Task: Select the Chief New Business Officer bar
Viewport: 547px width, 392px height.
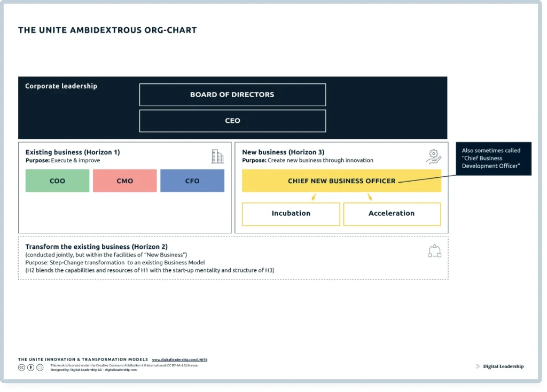Action: tap(341, 181)
